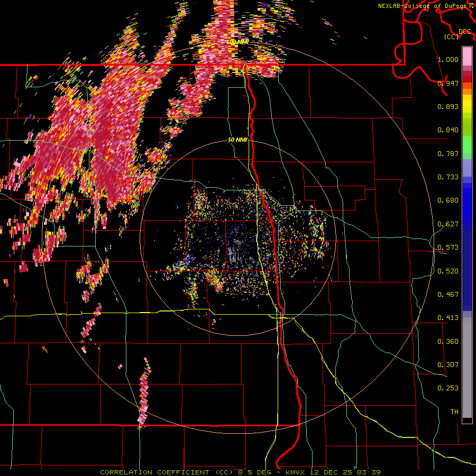Select the 0.573 scale value
476x476 pixels.
448,248
